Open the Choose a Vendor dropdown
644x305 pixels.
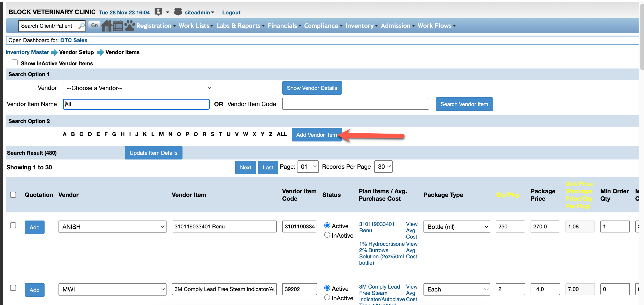click(x=138, y=88)
